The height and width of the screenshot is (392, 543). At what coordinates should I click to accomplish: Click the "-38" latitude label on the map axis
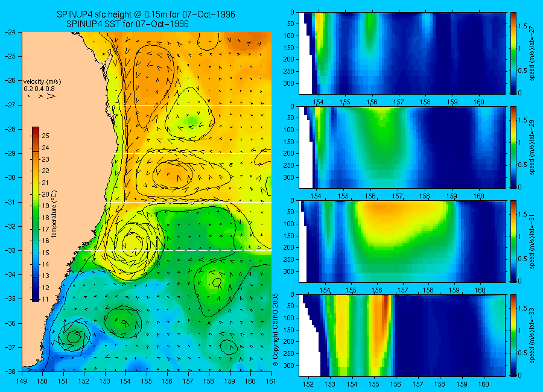click(x=9, y=371)
